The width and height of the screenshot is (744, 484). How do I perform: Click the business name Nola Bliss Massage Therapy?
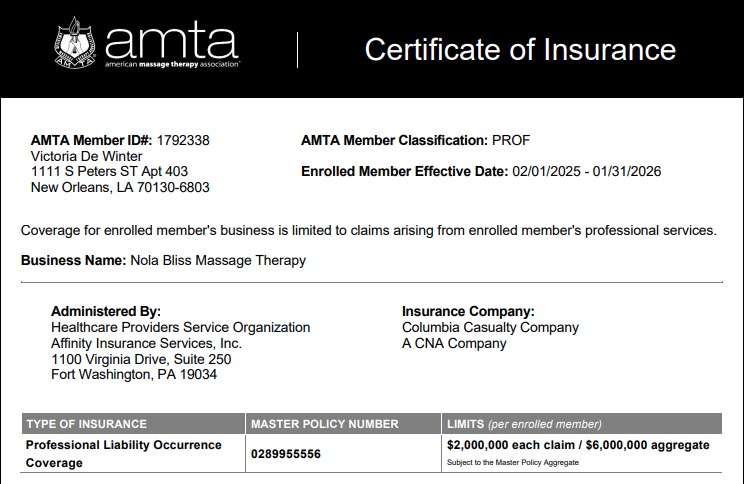coord(218,260)
